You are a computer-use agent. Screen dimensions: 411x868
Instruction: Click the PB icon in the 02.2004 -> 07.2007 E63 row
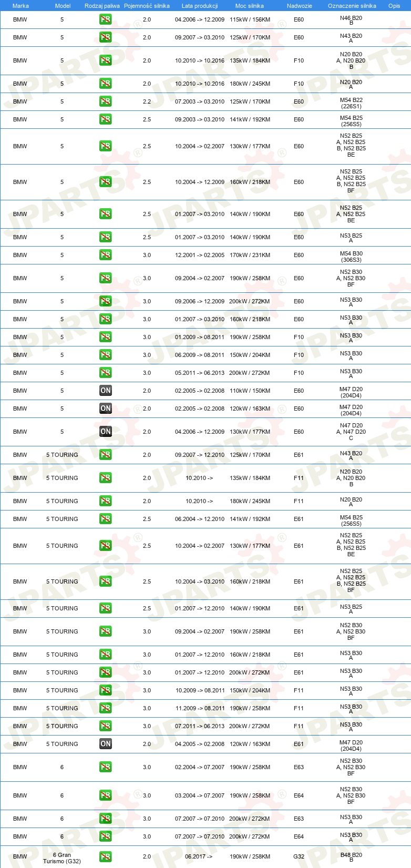106,767
